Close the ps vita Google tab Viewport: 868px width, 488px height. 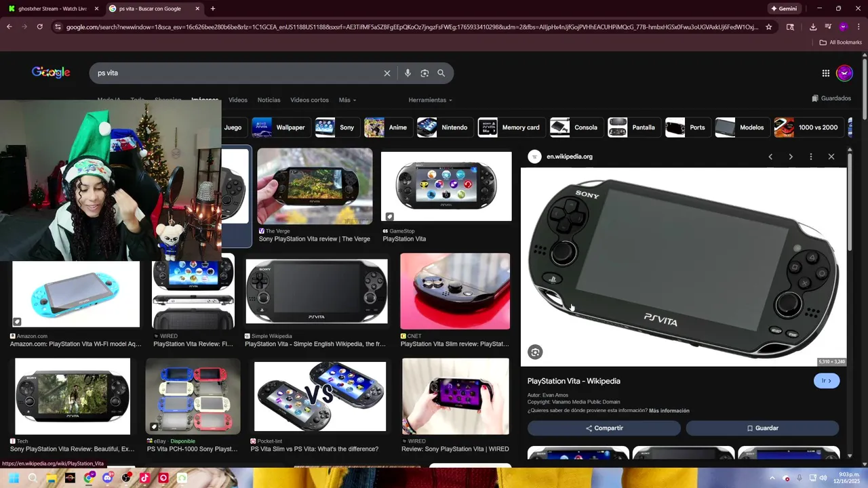point(197,9)
